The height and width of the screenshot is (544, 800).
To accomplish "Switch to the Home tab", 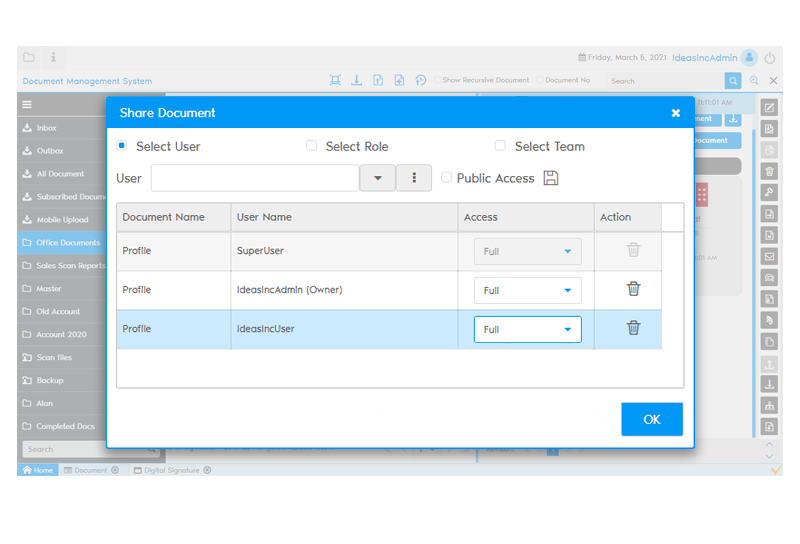I will pyautogui.click(x=37, y=470).
